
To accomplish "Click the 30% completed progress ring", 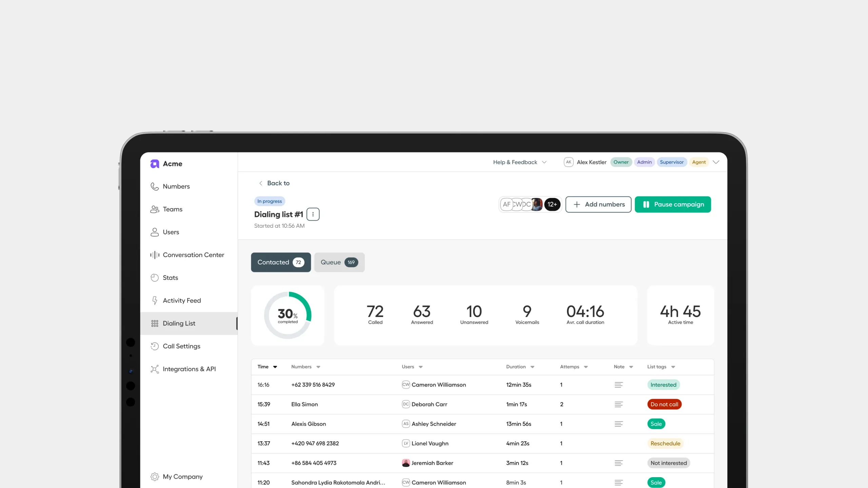I will 288,315.
